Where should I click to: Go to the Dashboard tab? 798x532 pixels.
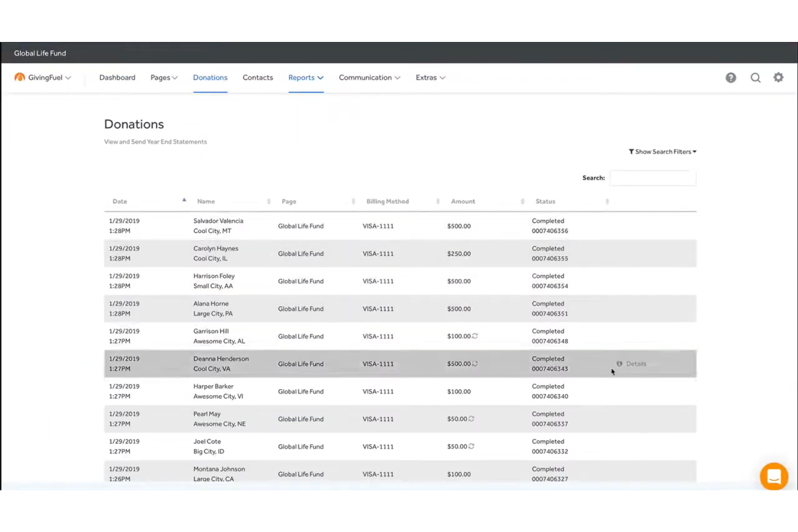[117, 78]
